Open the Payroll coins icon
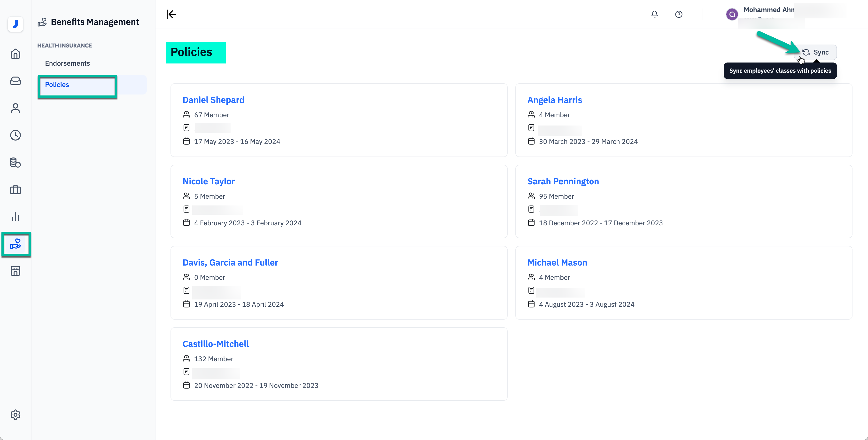The height and width of the screenshot is (440, 868). coord(15,163)
